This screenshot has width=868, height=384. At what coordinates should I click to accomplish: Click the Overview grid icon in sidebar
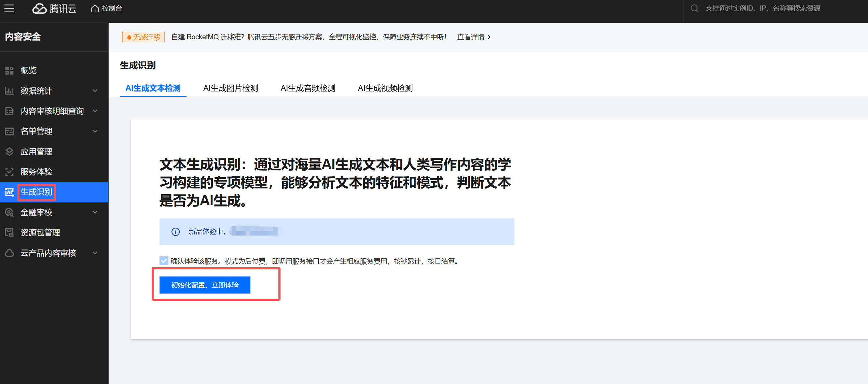(9, 71)
